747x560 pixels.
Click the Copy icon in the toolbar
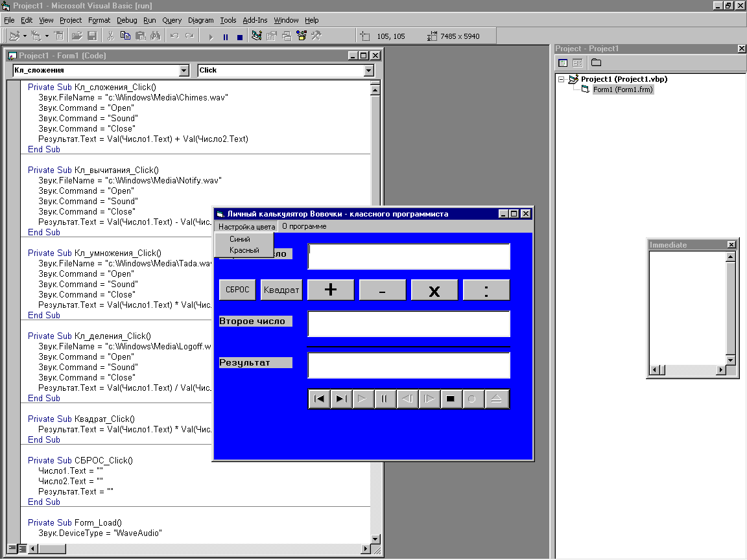pyautogui.click(x=125, y=36)
